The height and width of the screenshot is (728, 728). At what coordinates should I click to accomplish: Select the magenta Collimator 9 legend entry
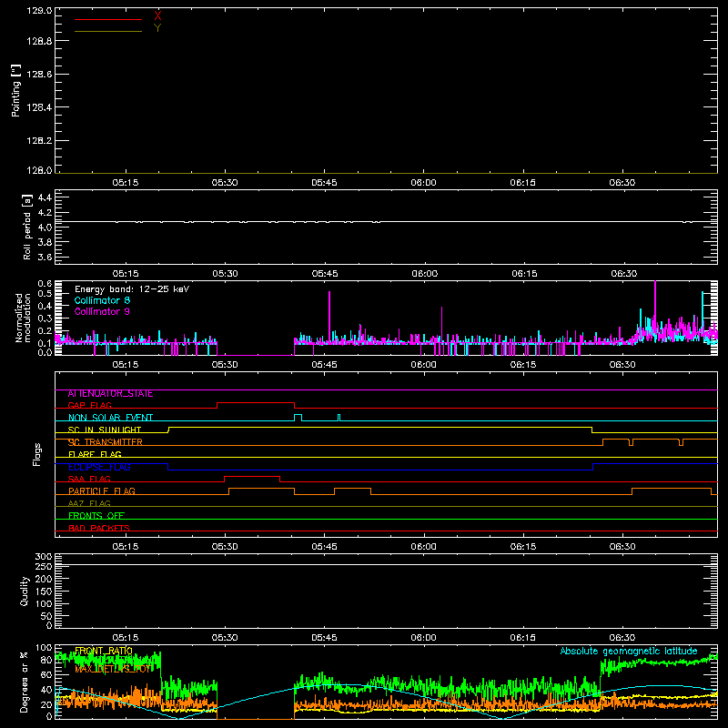click(102, 311)
